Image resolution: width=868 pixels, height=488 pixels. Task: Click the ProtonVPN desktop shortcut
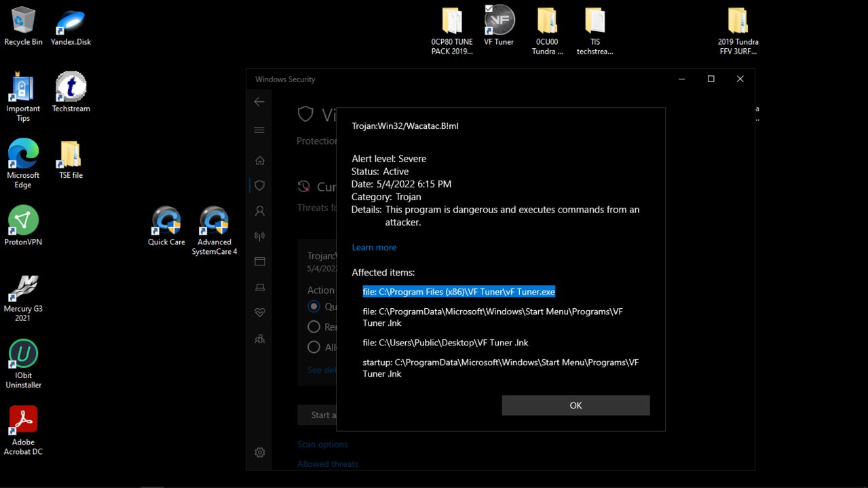23,226
